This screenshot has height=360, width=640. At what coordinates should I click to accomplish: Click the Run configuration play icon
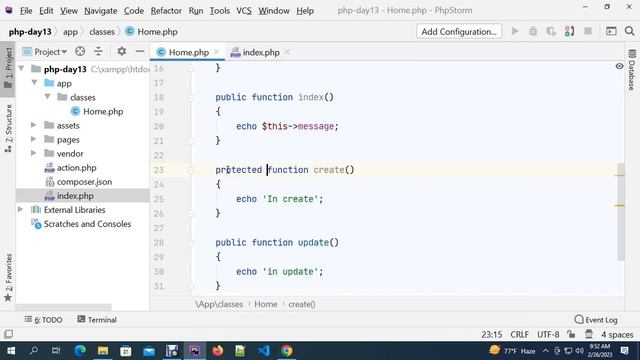(515, 31)
